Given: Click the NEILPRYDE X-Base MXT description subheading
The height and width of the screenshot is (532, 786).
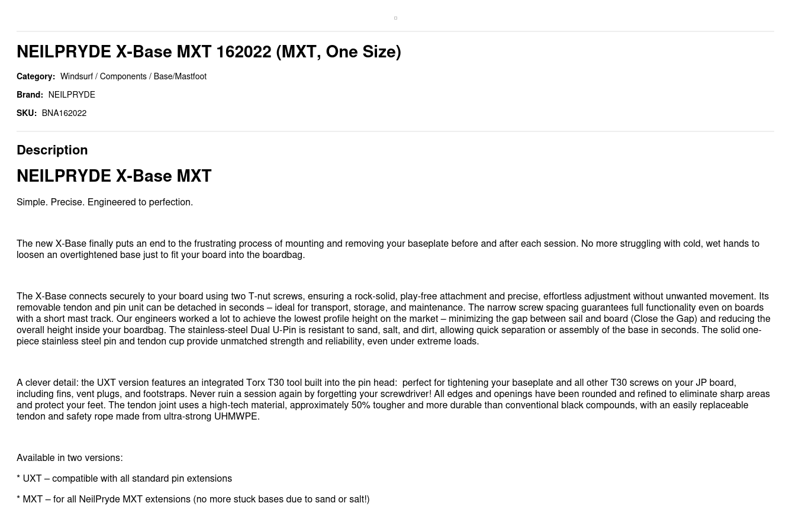Looking at the screenshot, I should click(x=114, y=176).
